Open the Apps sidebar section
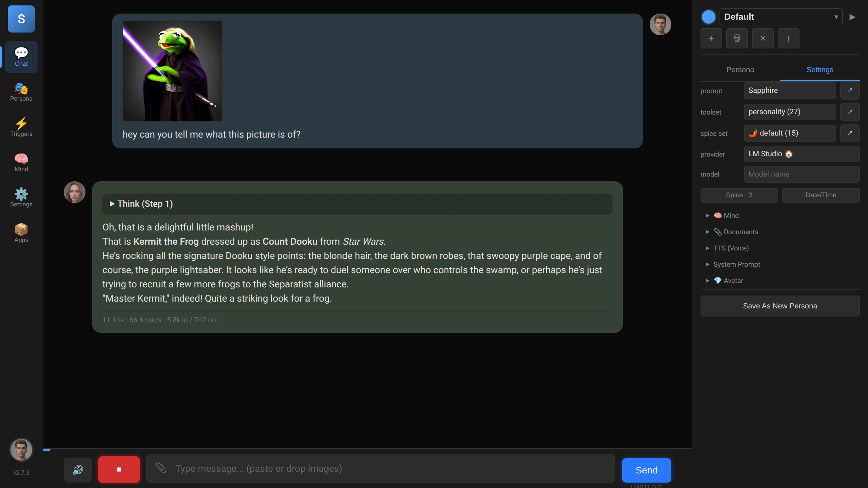Viewport: 868px width, 488px height. click(x=21, y=233)
